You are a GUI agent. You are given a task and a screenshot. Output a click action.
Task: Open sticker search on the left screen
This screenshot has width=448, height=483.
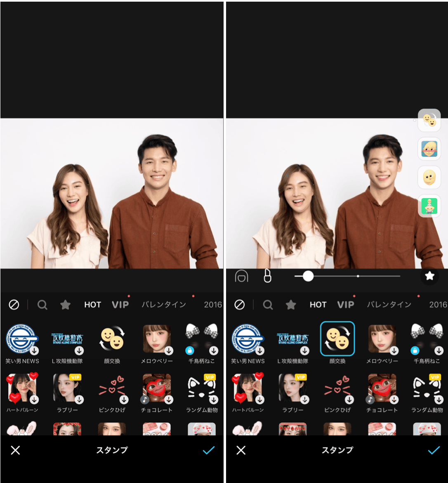[42, 305]
